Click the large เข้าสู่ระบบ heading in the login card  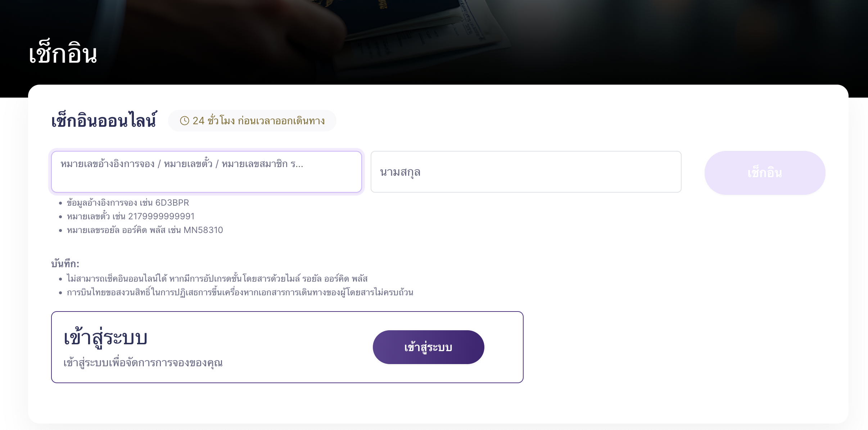tap(105, 338)
